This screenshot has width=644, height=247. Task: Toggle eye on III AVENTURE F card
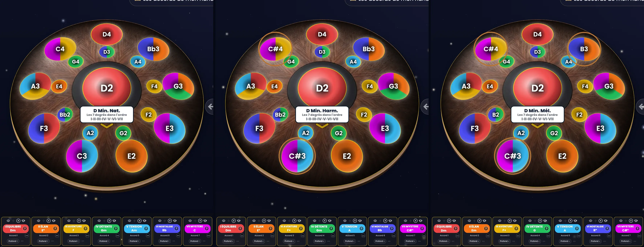(x=69, y=221)
